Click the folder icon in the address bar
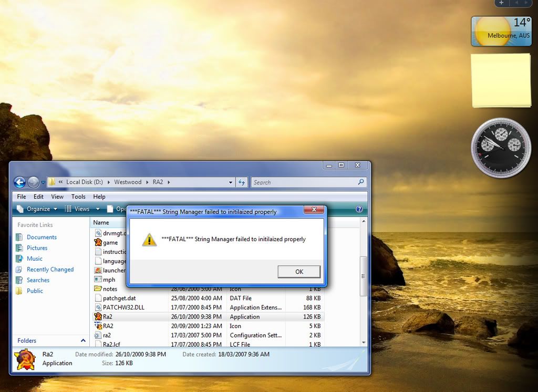The width and height of the screenshot is (538, 392). coord(52,182)
